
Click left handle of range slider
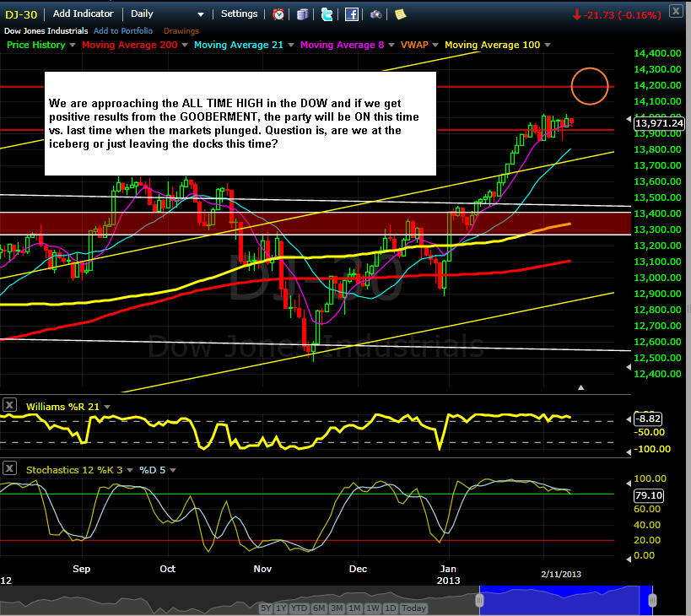tap(479, 600)
